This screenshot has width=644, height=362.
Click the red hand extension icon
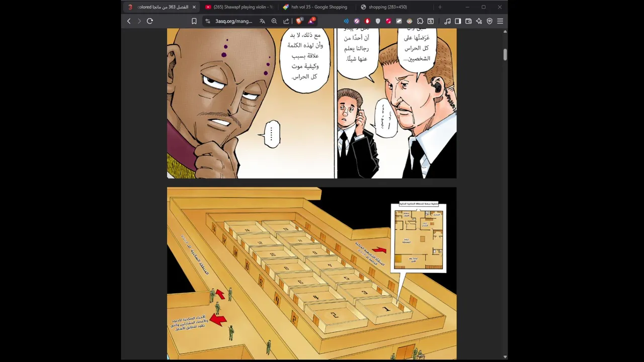(367, 21)
